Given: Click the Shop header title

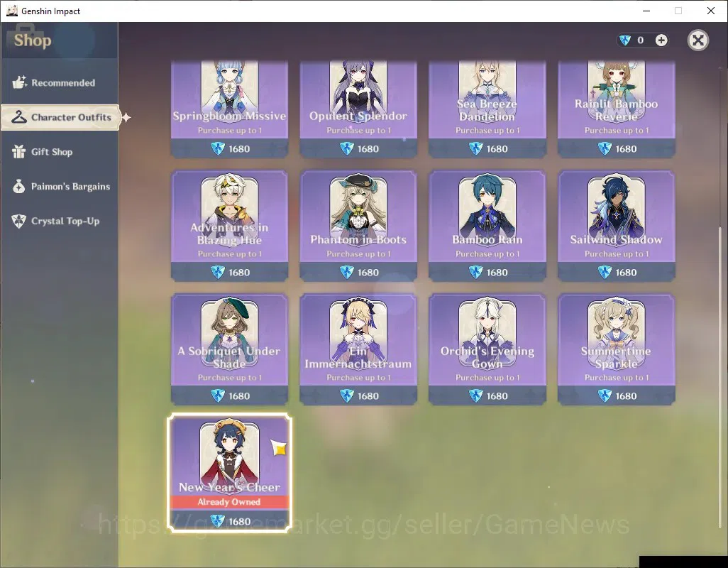Looking at the screenshot, I should (x=33, y=40).
